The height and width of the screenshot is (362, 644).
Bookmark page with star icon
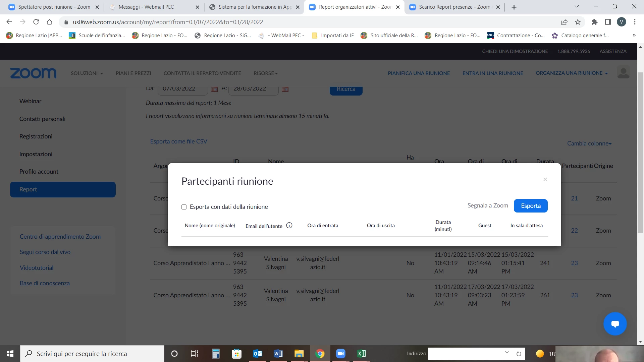click(578, 22)
